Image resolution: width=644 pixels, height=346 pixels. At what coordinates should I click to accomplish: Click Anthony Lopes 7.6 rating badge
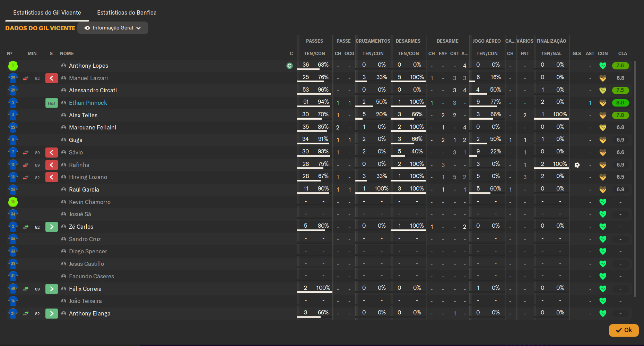point(620,66)
